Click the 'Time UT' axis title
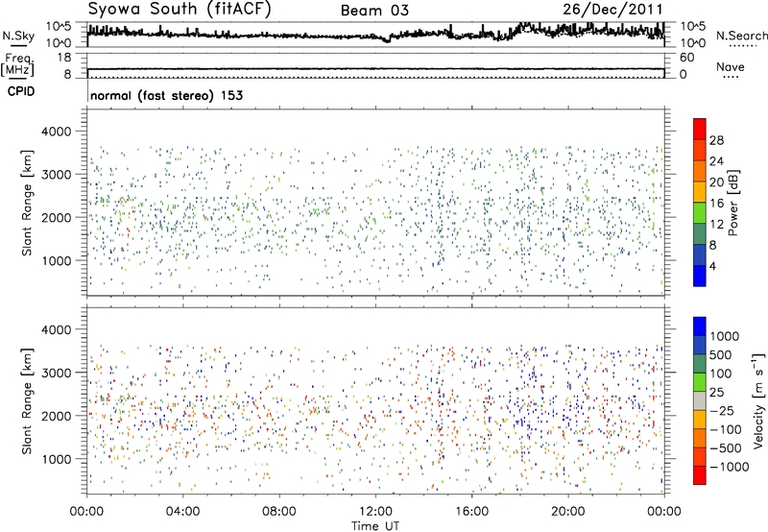 375,526
